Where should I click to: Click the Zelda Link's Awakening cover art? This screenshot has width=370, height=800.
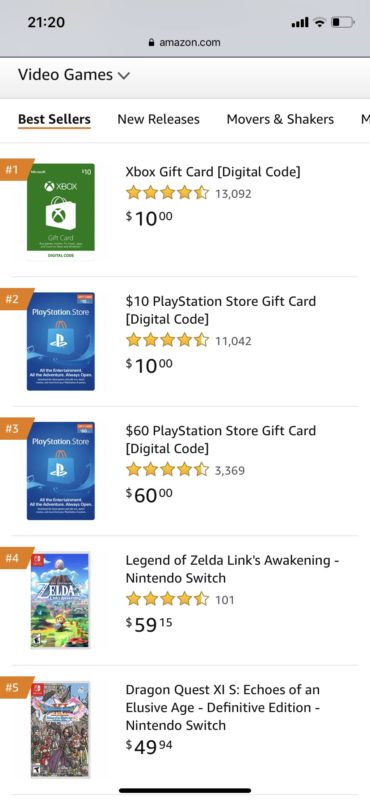click(60, 601)
